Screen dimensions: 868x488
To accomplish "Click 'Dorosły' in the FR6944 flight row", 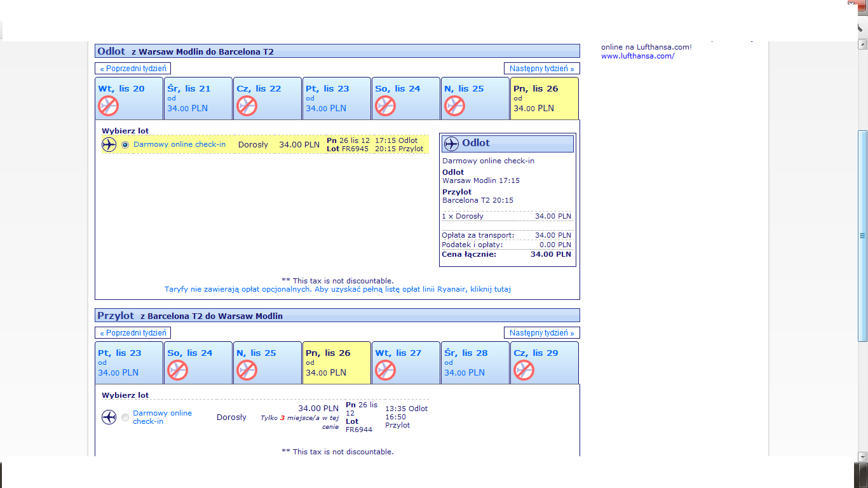I will (x=232, y=417).
